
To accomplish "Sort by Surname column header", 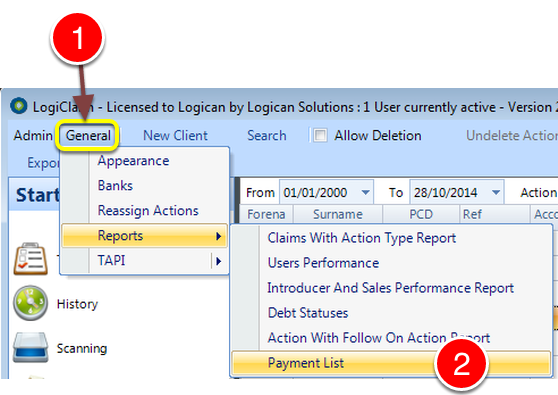I will pos(338,214).
